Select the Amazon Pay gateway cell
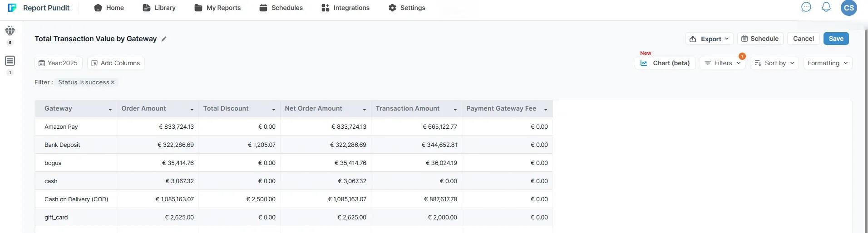 [x=76, y=126]
